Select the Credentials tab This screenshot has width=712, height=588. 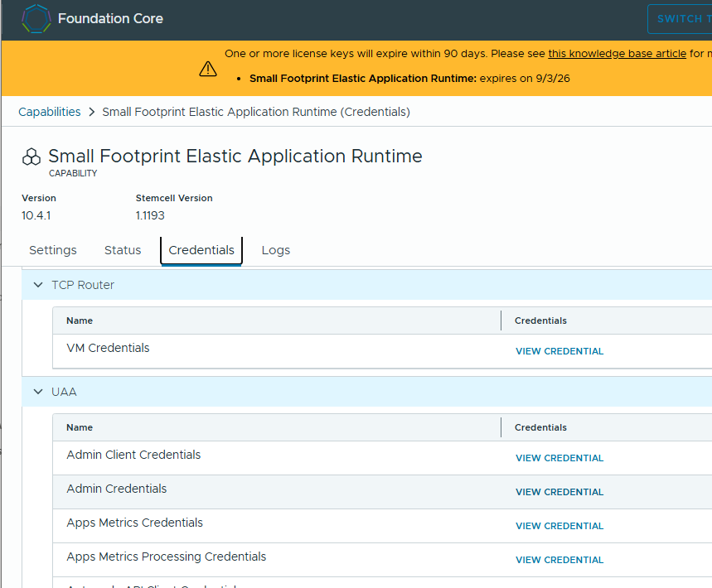click(201, 250)
